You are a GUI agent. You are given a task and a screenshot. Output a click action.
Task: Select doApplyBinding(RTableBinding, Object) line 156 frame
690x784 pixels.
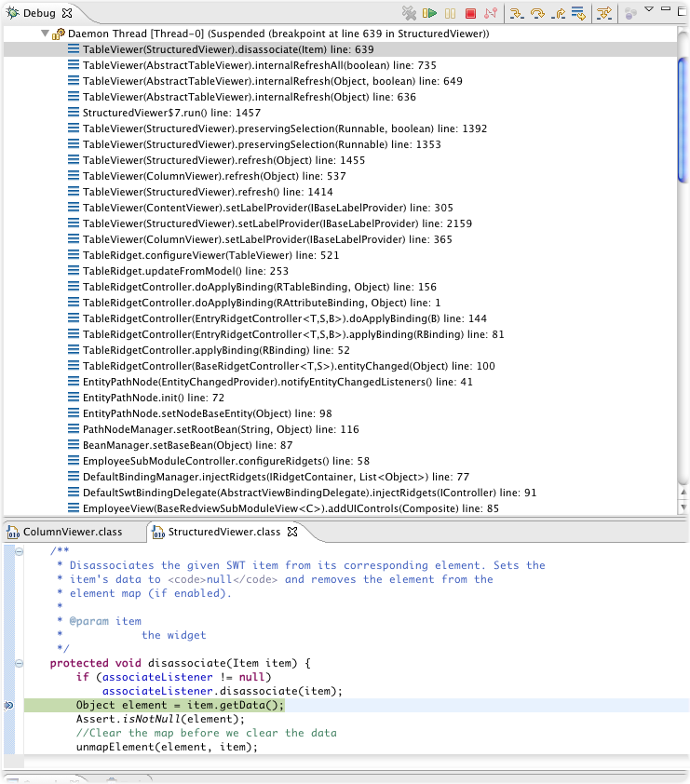pos(260,287)
